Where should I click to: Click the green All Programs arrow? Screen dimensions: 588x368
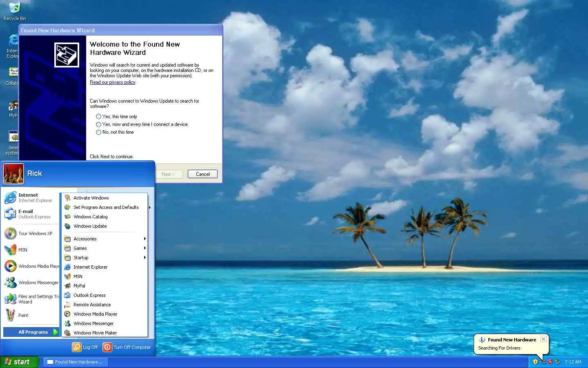click(56, 332)
